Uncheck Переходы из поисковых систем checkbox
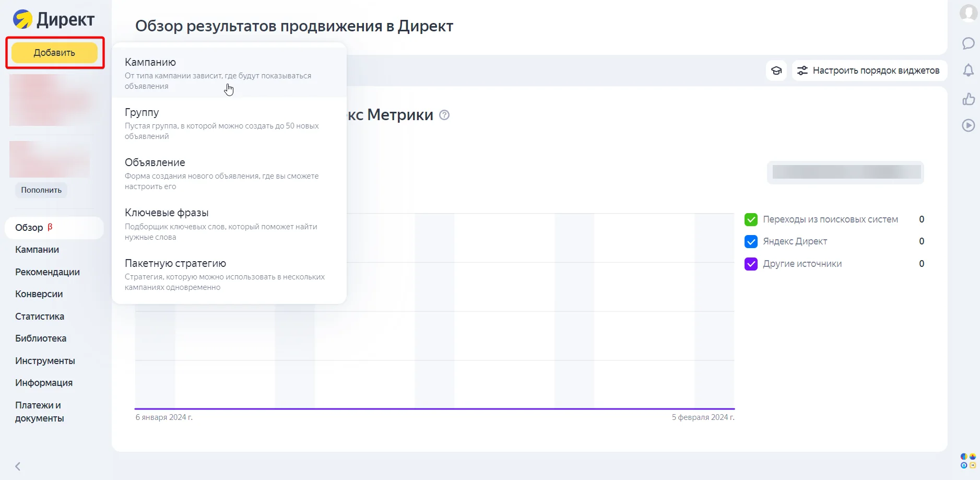 pyautogui.click(x=751, y=219)
